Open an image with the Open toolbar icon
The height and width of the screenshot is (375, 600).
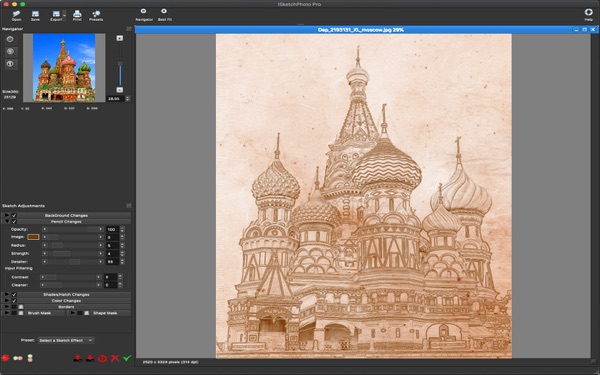[16, 16]
